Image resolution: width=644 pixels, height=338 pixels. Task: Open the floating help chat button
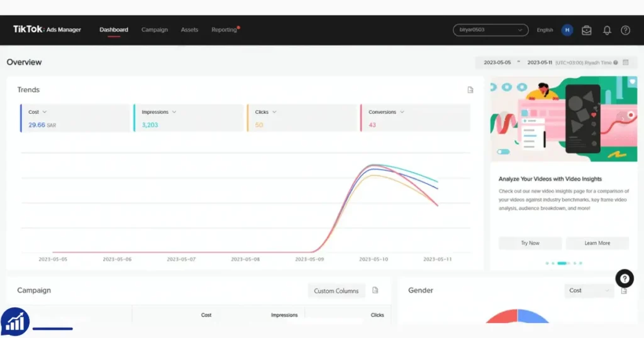[625, 279]
